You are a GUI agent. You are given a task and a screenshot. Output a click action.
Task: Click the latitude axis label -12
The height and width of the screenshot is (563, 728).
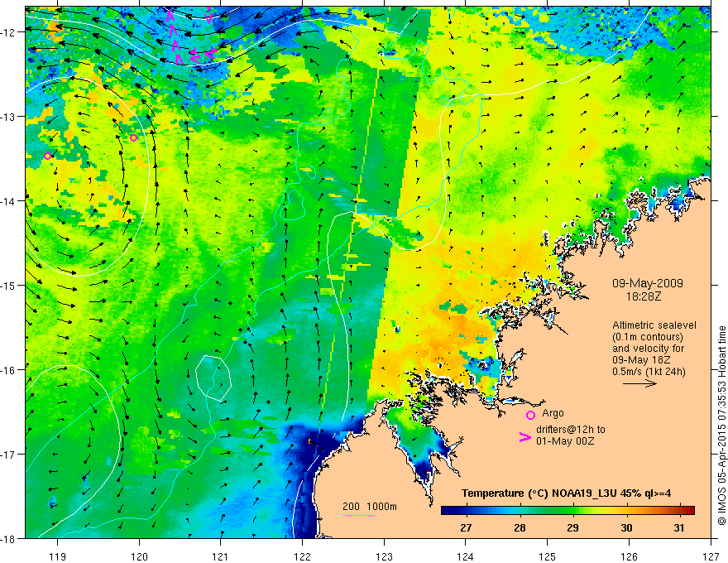tap(9, 32)
